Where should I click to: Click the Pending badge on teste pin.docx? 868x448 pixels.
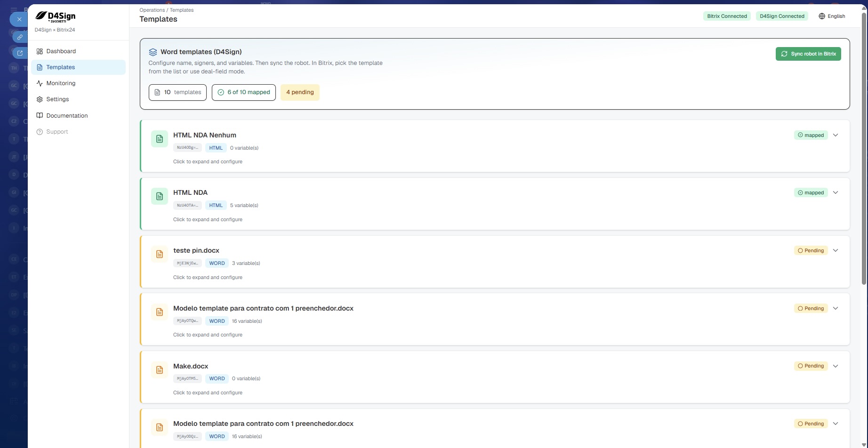[811, 250]
